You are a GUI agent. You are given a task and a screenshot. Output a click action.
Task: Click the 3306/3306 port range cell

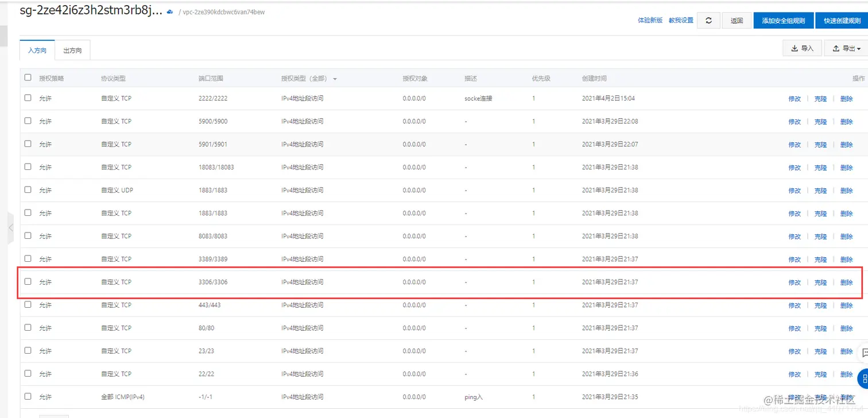coord(213,282)
